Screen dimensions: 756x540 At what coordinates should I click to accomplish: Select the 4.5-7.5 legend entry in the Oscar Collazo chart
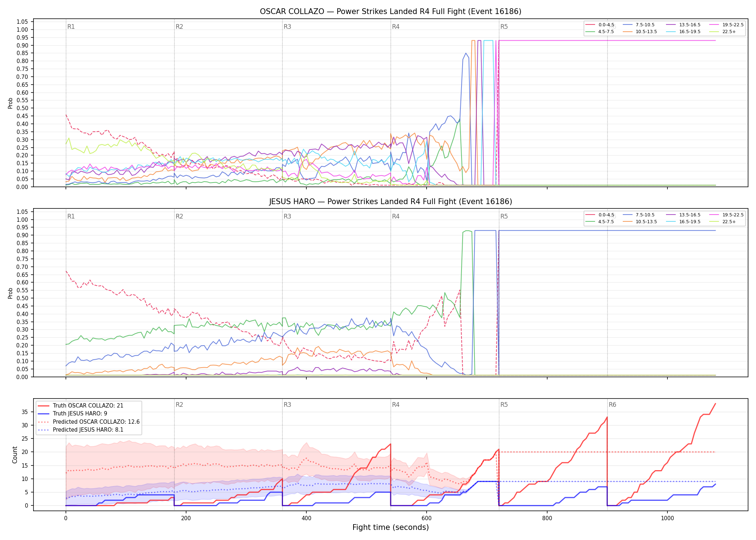600,32
